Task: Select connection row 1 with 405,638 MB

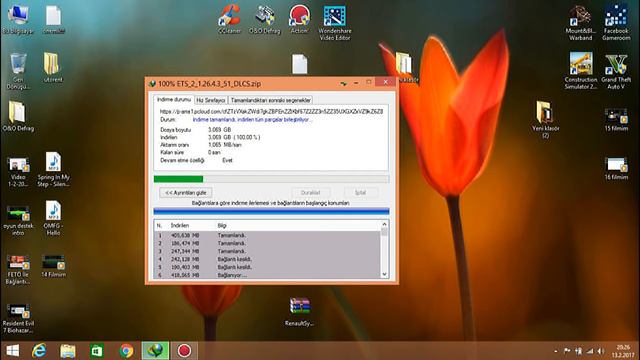Action: pos(267,236)
